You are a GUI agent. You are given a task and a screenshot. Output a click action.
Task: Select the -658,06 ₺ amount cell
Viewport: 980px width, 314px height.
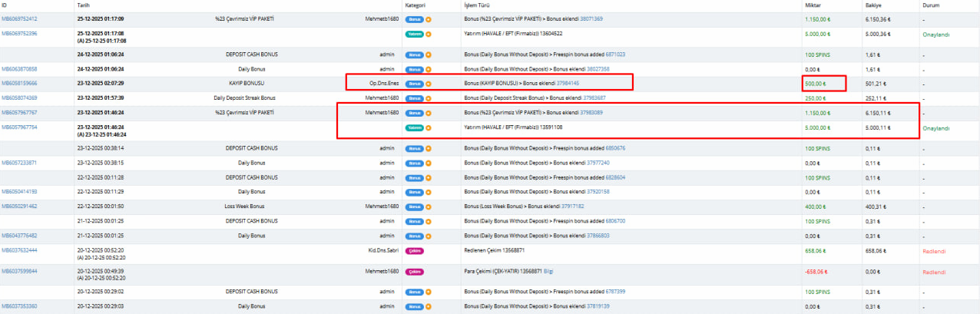816,271
